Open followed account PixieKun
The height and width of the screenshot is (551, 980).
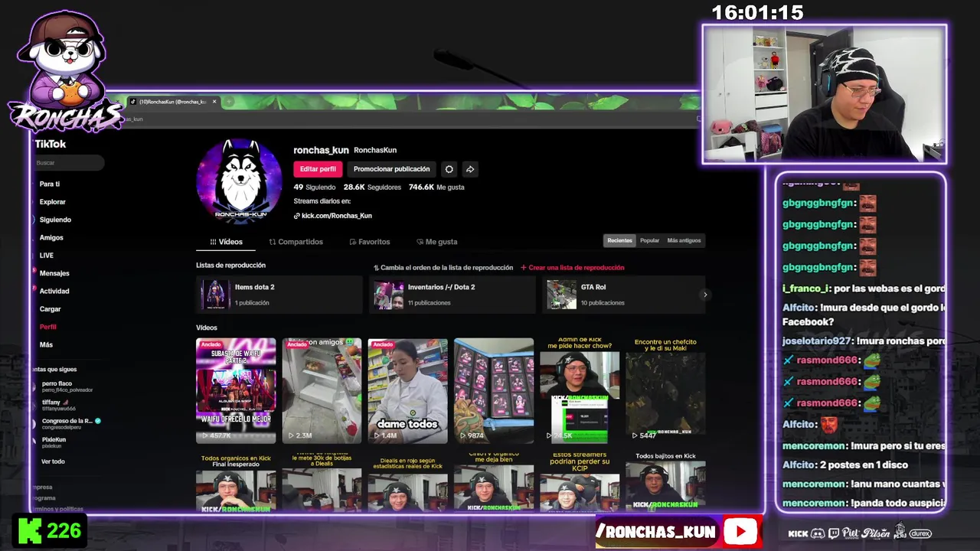(x=55, y=442)
